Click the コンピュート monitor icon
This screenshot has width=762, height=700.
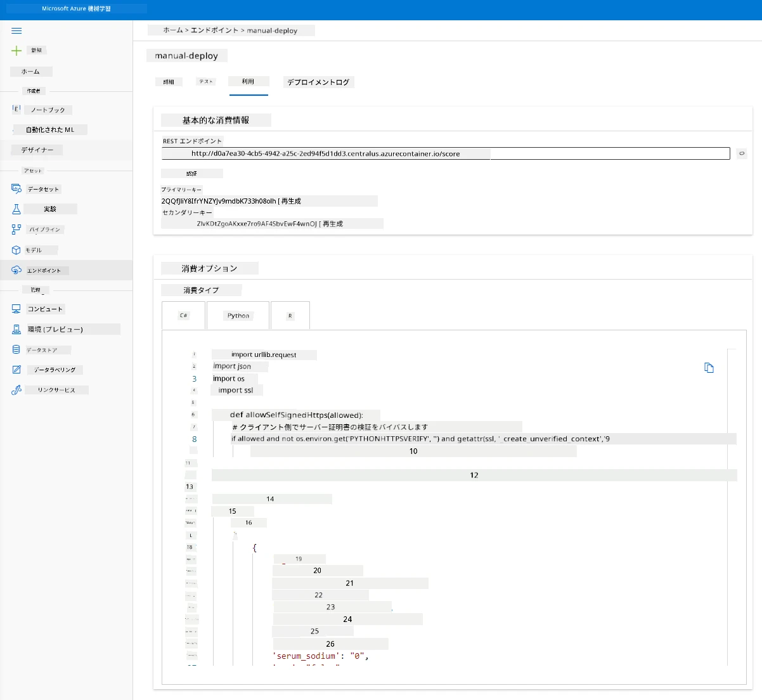(16, 309)
